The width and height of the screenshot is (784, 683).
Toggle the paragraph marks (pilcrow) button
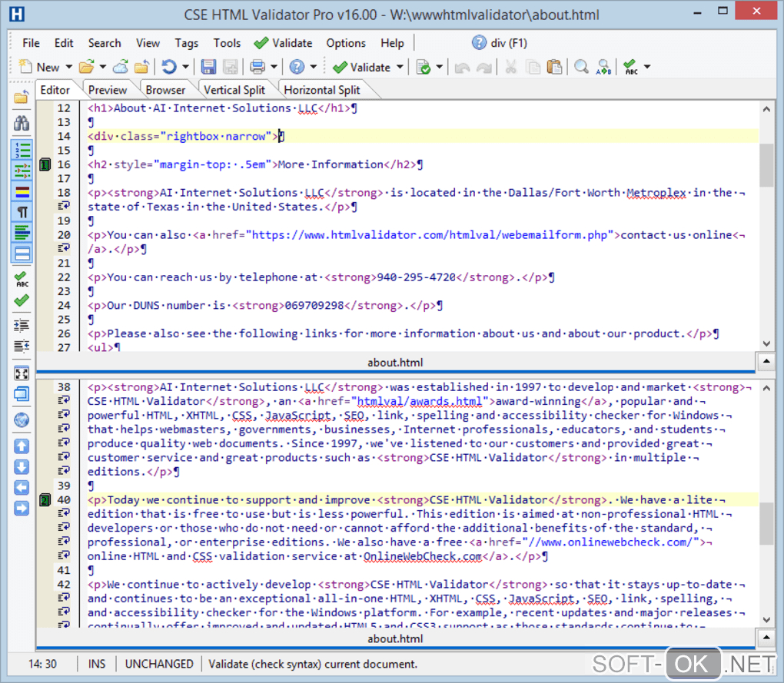point(22,212)
